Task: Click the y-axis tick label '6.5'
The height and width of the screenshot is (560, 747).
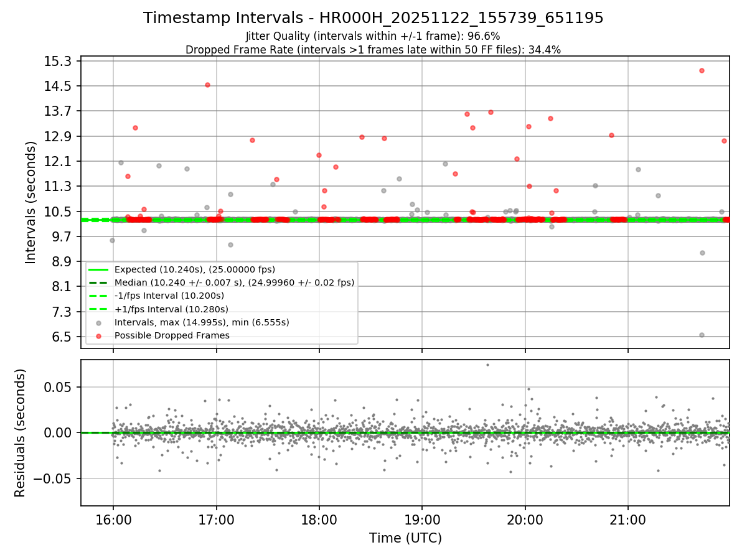Action: 62,337
